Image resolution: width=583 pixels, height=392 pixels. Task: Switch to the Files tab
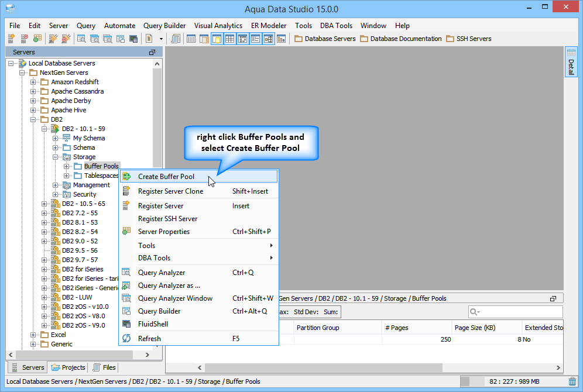104,367
